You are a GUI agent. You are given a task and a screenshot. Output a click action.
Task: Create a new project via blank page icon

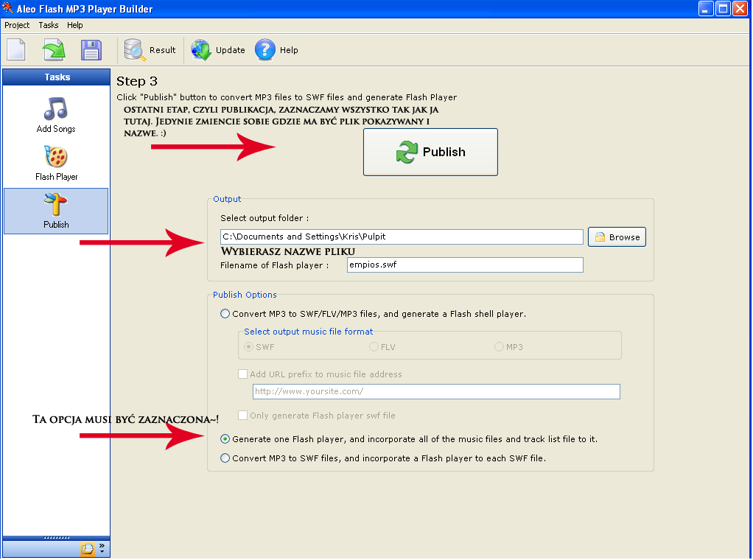pos(16,49)
